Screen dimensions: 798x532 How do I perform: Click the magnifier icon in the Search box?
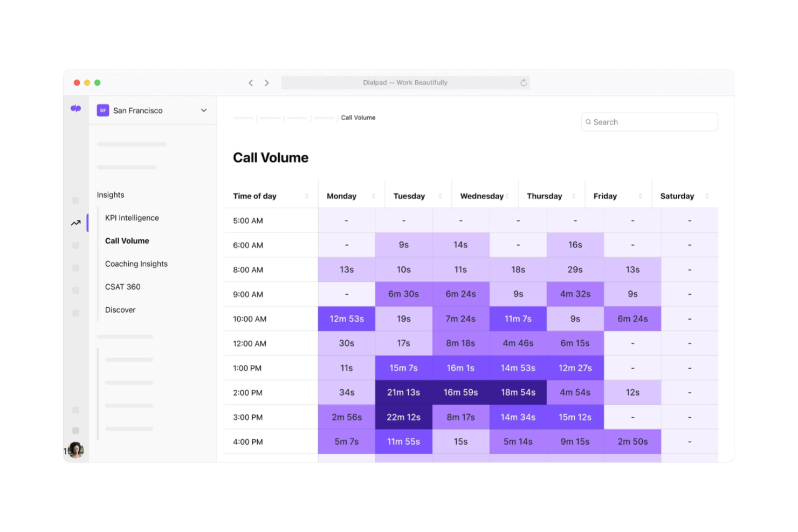[x=588, y=122]
